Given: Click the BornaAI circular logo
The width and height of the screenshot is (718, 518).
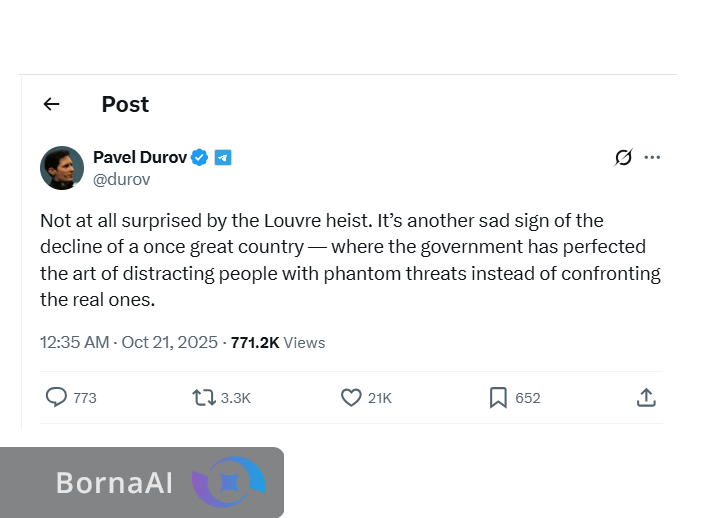Looking at the screenshot, I should (229, 482).
